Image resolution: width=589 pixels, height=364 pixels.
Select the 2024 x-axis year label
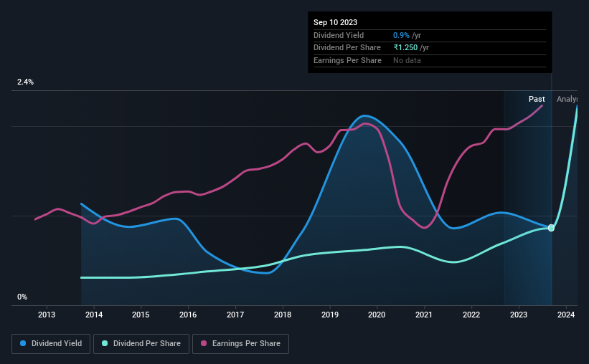566,315
